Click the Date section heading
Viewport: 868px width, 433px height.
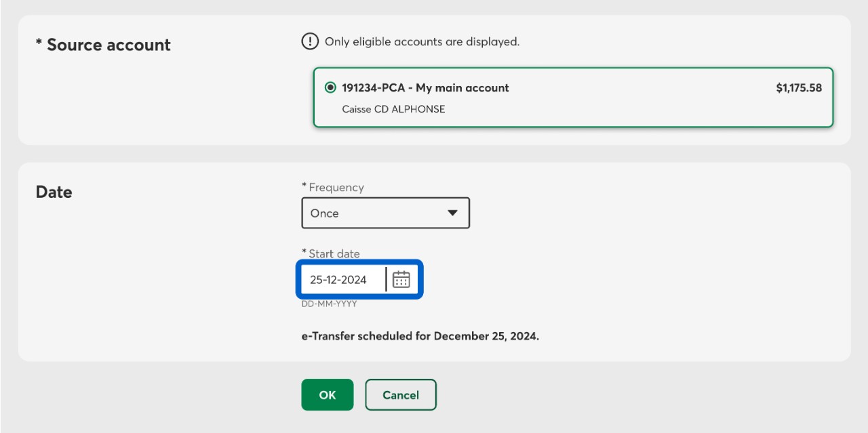(54, 192)
